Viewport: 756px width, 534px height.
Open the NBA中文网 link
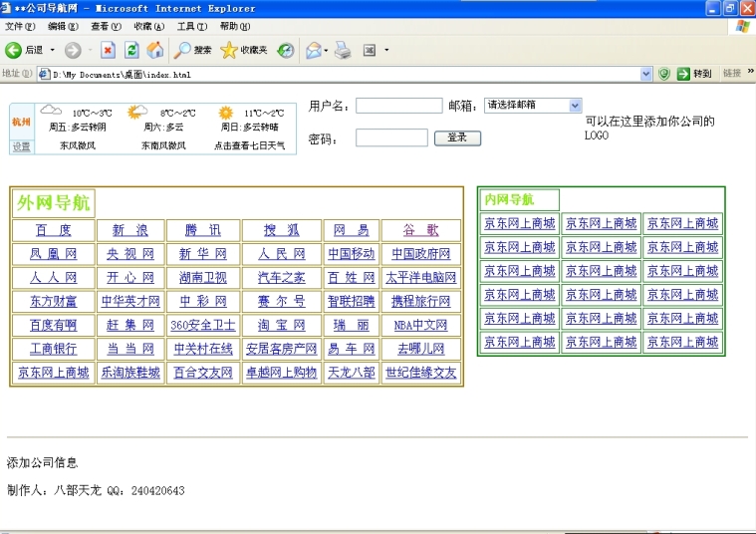421,325
